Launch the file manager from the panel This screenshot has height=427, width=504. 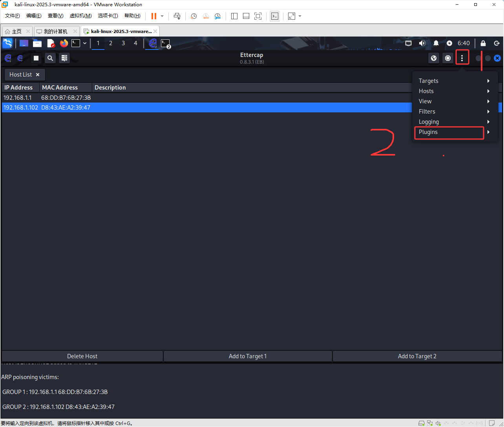pos(37,43)
